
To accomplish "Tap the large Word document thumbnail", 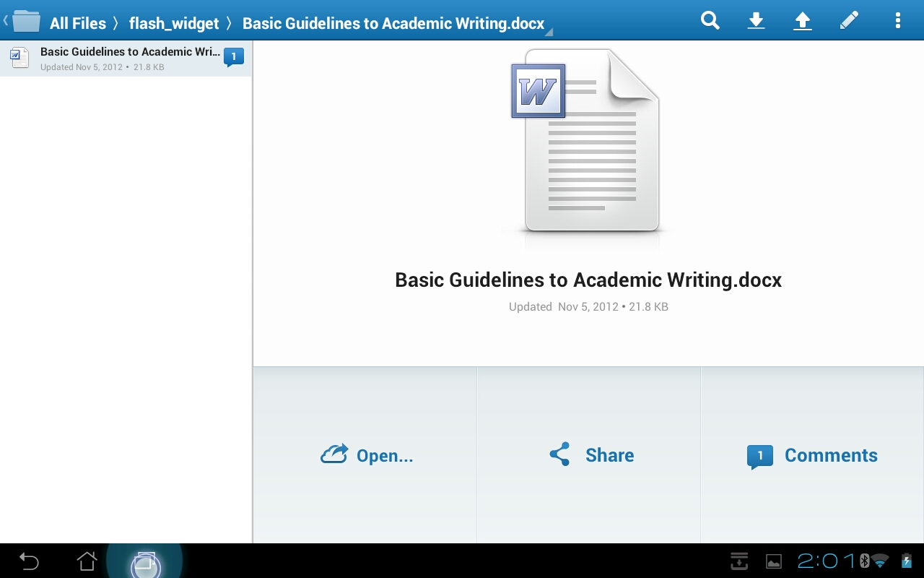I will click(586, 141).
